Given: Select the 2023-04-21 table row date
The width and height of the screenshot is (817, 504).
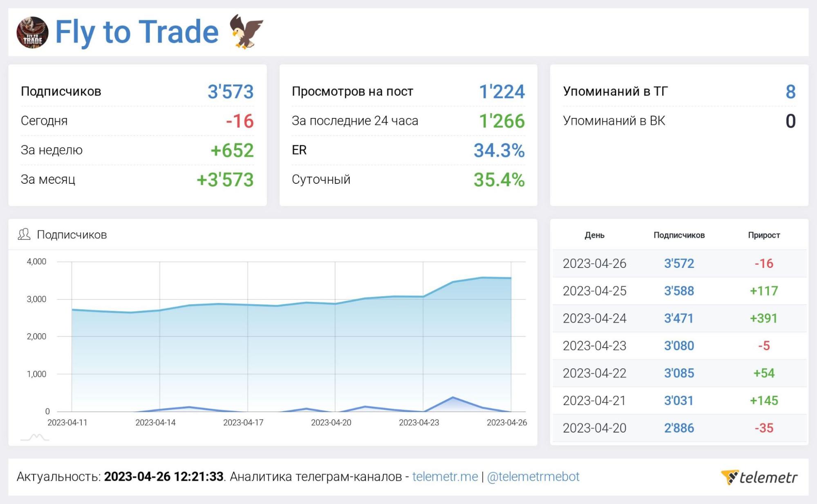Looking at the screenshot, I should pos(594,400).
